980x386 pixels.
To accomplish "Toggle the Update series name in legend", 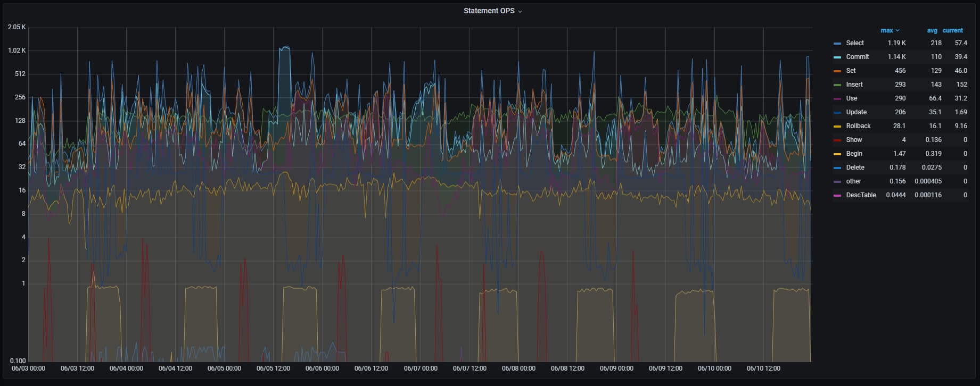I will click(856, 112).
